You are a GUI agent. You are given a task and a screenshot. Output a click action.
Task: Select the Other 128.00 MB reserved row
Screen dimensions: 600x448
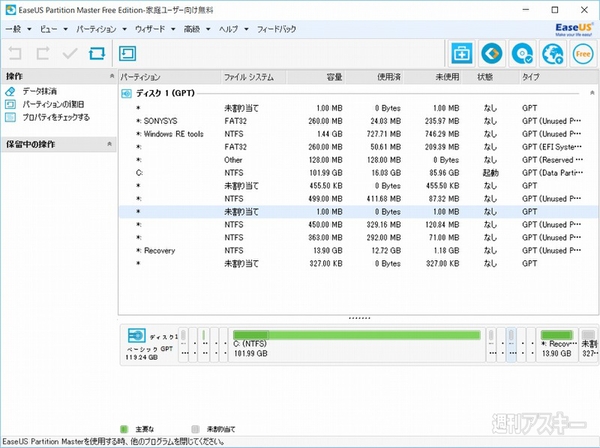coord(359,160)
